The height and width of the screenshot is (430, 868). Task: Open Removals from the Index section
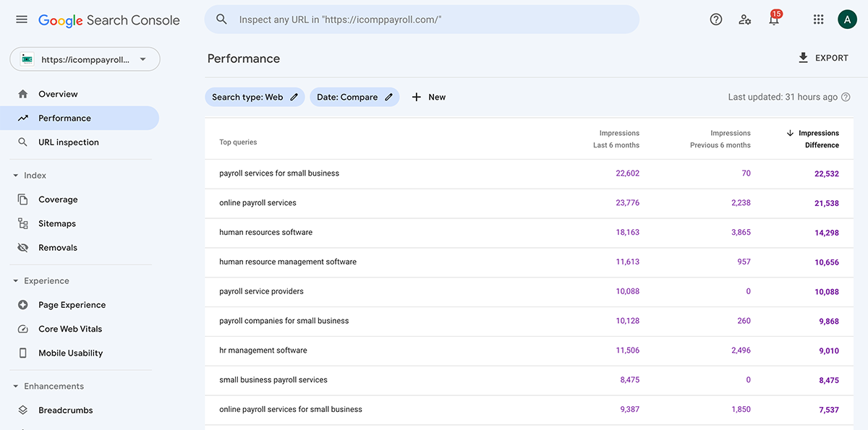58,247
